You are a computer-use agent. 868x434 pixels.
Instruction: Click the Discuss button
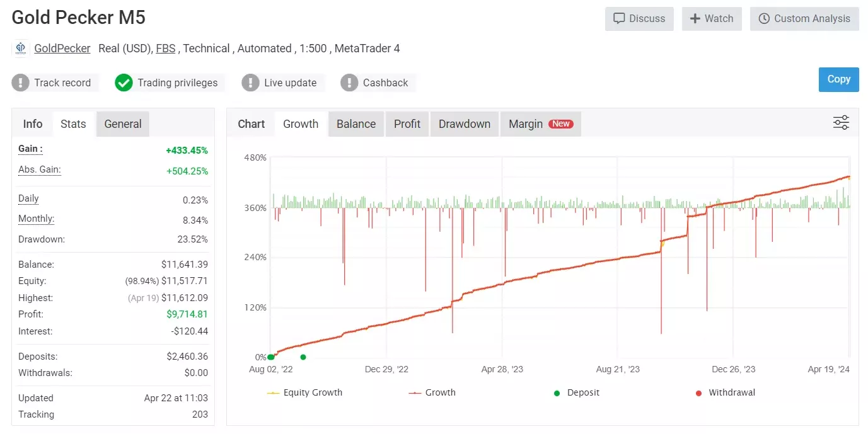(639, 19)
